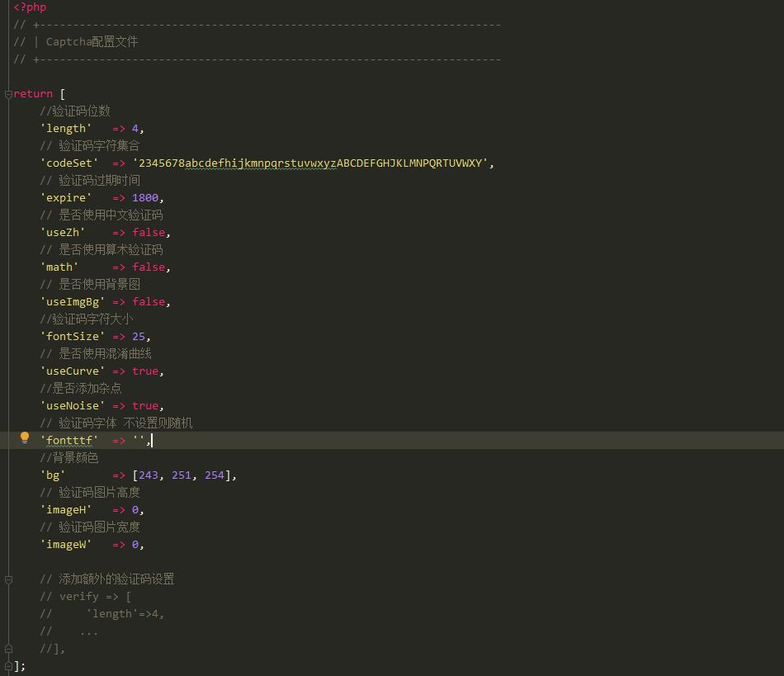The height and width of the screenshot is (676, 784).
Task: Click the comment '// 验证码过期时间'
Action: point(90,181)
